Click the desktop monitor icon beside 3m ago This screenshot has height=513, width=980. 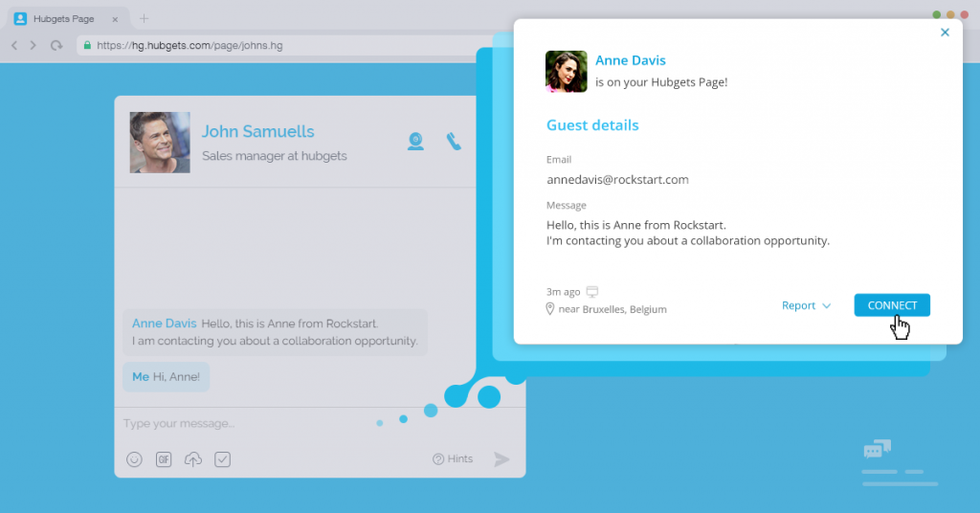(591, 291)
